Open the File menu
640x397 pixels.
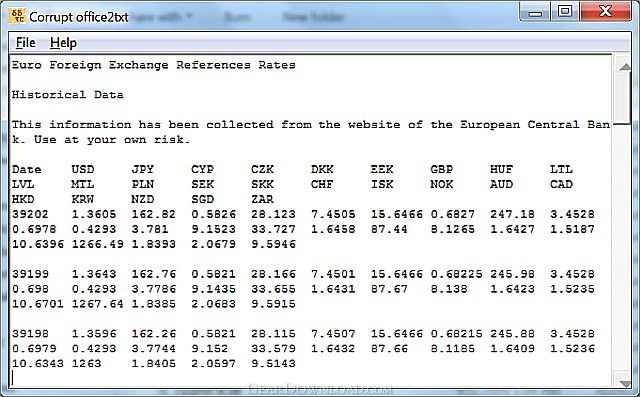click(x=25, y=42)
